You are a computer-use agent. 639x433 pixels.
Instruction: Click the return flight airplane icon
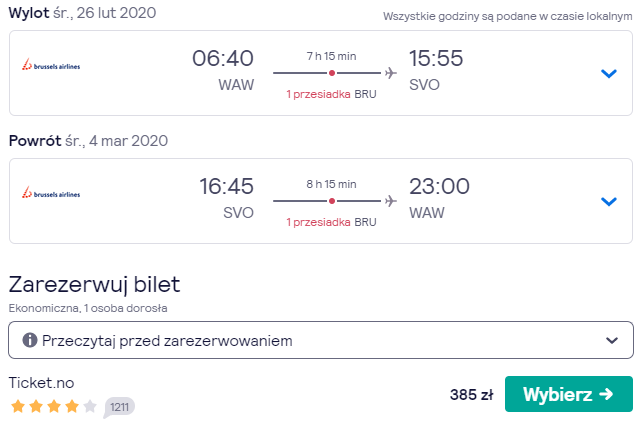(x=390, y=201)
